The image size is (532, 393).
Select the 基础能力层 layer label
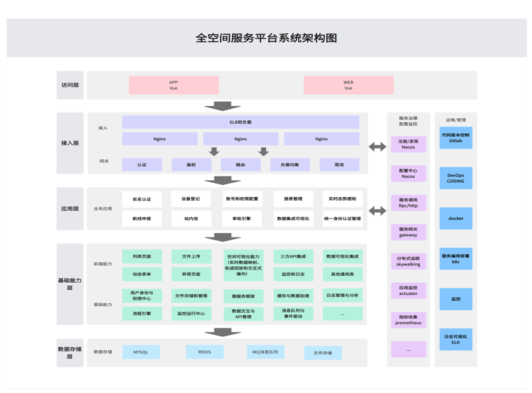(x=70, y=284)
